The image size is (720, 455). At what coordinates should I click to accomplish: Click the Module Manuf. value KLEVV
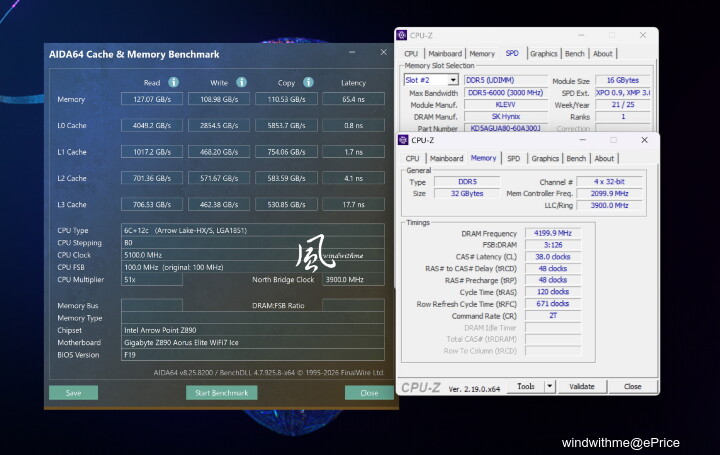click(506, 105)
